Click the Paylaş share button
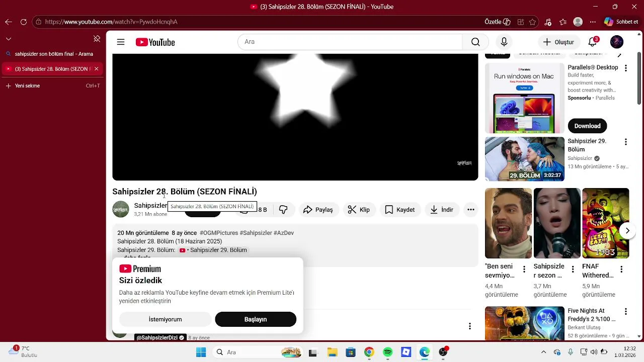 pos(318,210)
